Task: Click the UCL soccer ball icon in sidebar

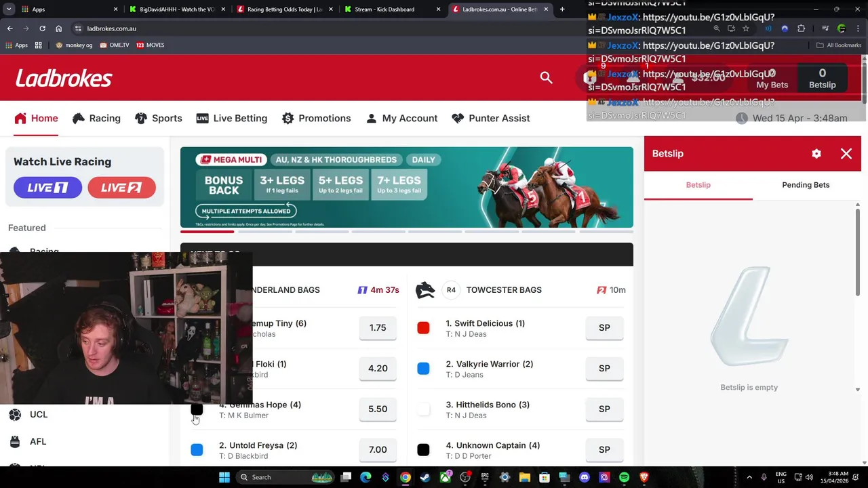Action: (15, 414)
